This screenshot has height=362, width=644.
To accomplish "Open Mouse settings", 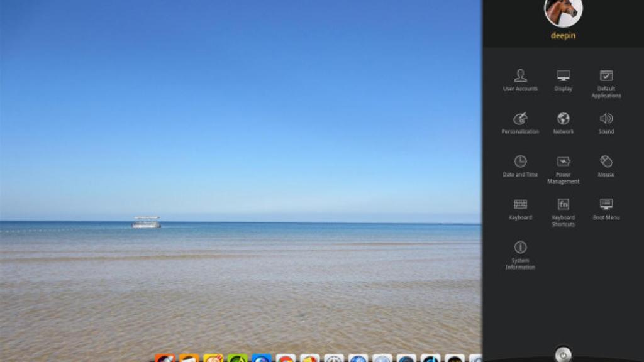I will tap(606, 165).
